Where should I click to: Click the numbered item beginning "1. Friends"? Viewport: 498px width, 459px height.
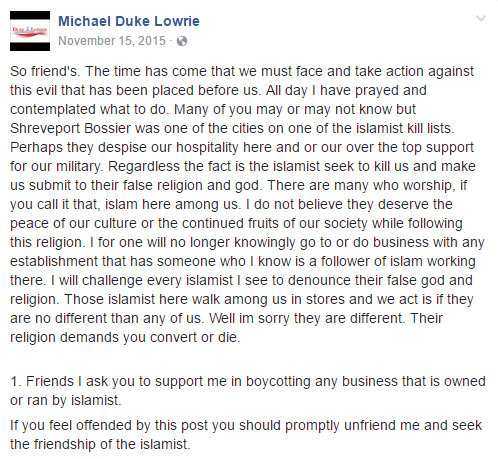coord(248,391)
